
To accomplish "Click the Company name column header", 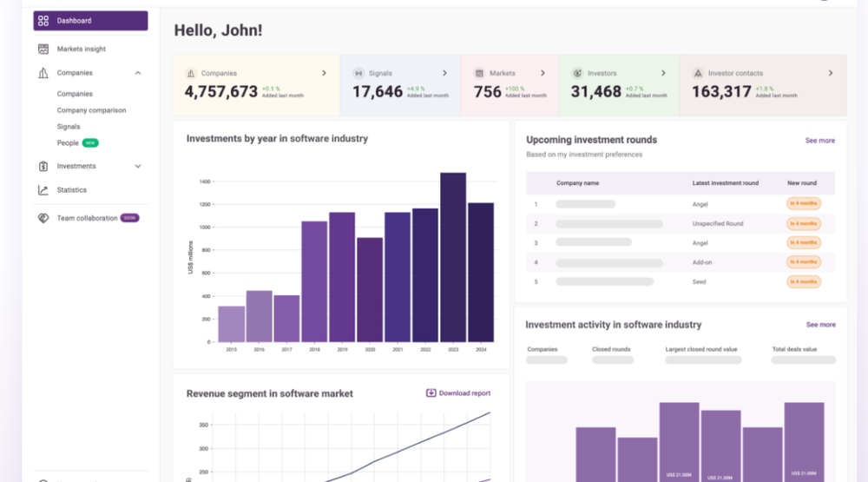I will coord(577,183).
